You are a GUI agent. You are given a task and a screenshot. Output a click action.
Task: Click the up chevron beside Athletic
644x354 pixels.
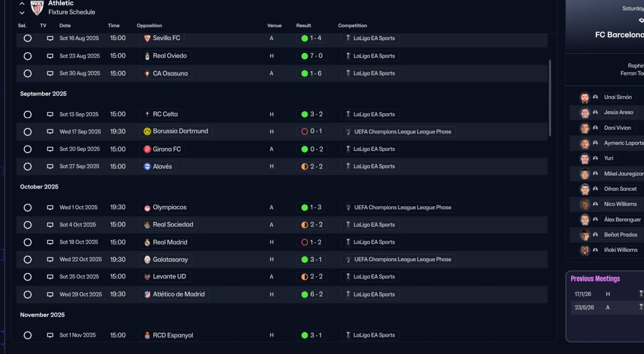[22, 4]
